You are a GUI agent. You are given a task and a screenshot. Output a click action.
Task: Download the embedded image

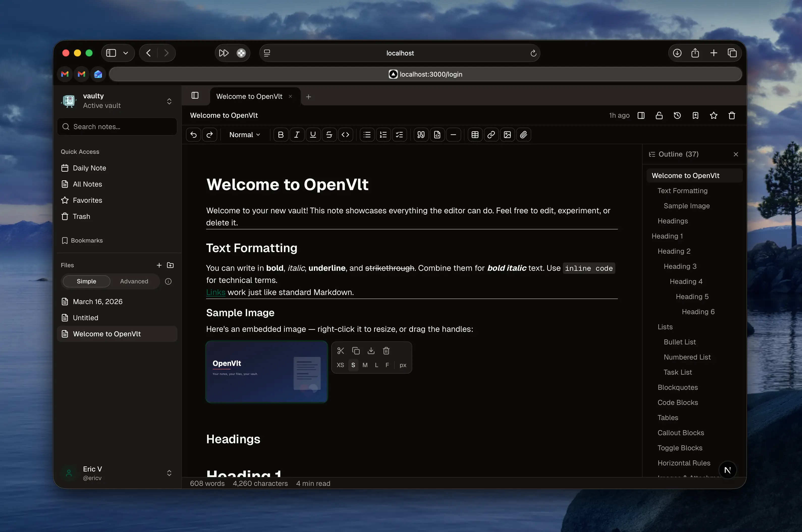(371, 350)
